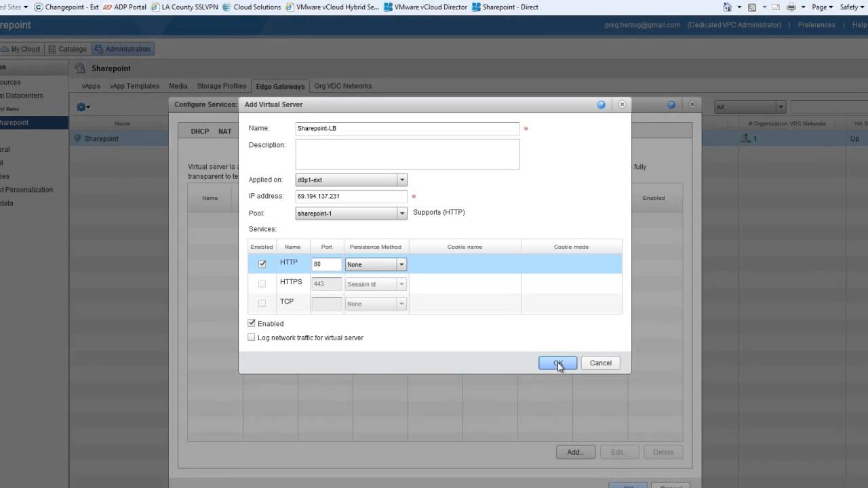Click the browser Home icon
The height and width of the screenshot is (488, 868).
click(x=728, y=7)
